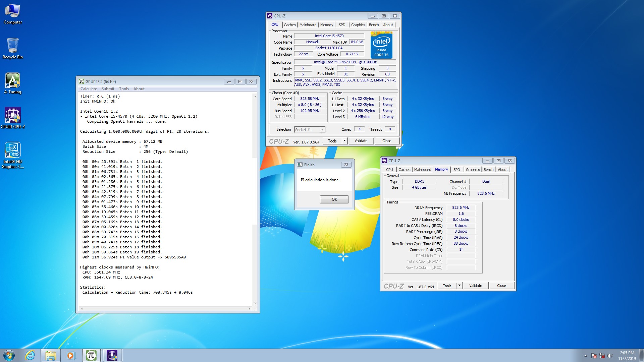Open Windows Media Player from taskbar

point(70,355)
